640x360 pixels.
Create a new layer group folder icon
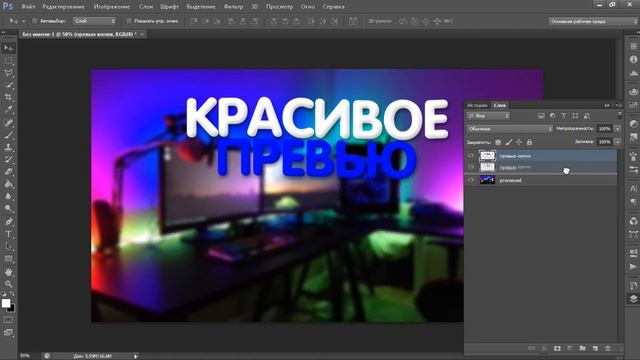582,348
